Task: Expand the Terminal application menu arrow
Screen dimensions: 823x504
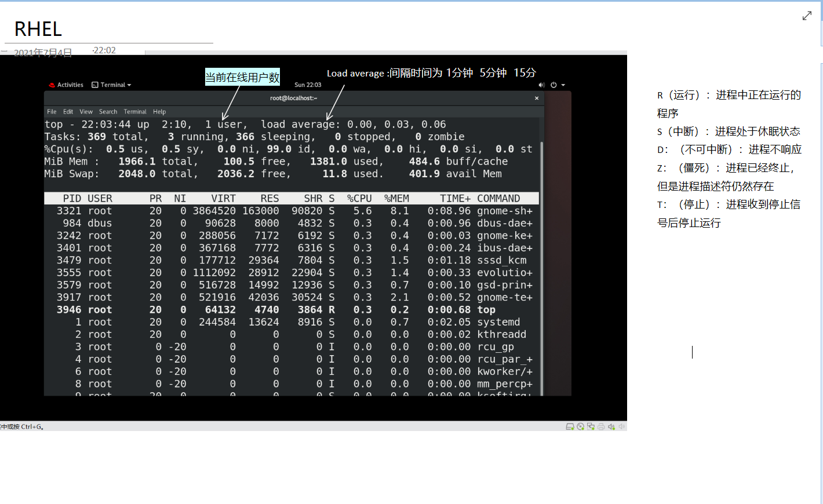Action: click(x=129, y=85)
